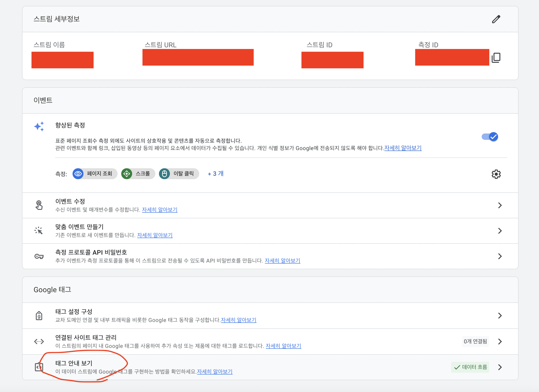This screenshot has height=392, width=539.
Task: Open 자세히 알아보기 link under 맞춤 이벤트 만들기
Action: (x=155, y=235)
